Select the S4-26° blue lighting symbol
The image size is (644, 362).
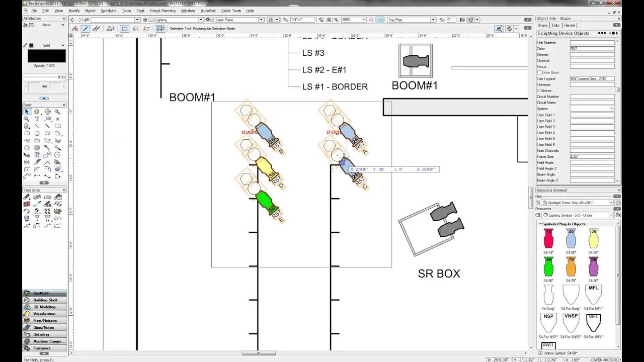[571, 239]
